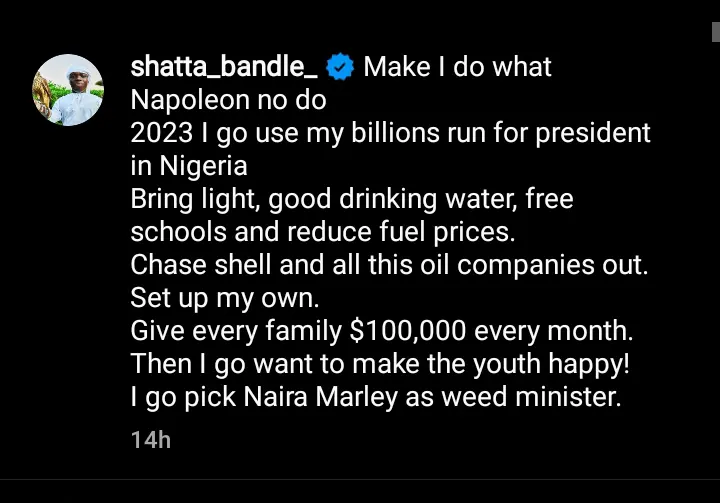The image size is (720, 503).
Task: Click the words 'Make I do what'
Action: click(x=457, y=68)
